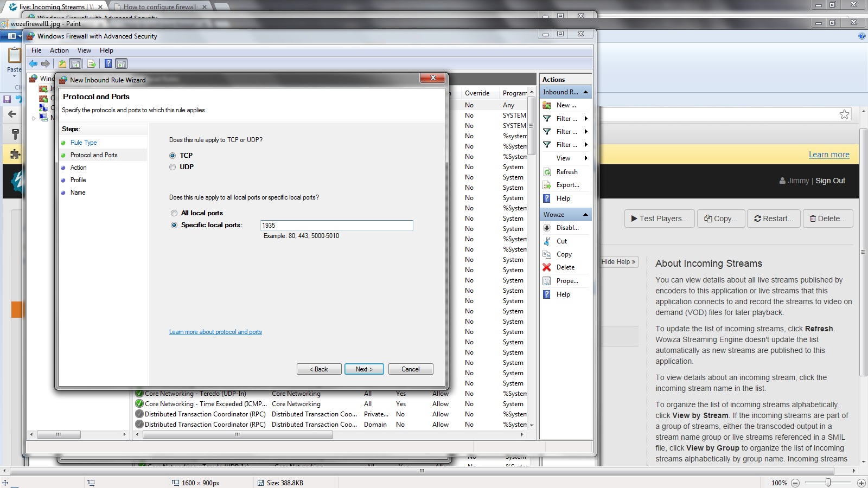Expand the View submenu arrow
This screenshot has height=488, width=868.
(x=586, y=158)
